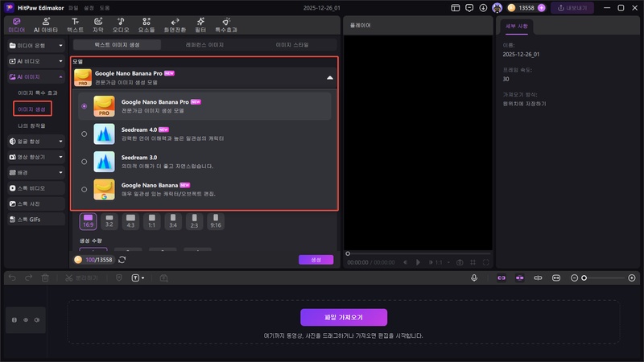644x362 pixels.
Task: Open the AI 아바타 (AI Avatar) tool
Action: (46, 25)
